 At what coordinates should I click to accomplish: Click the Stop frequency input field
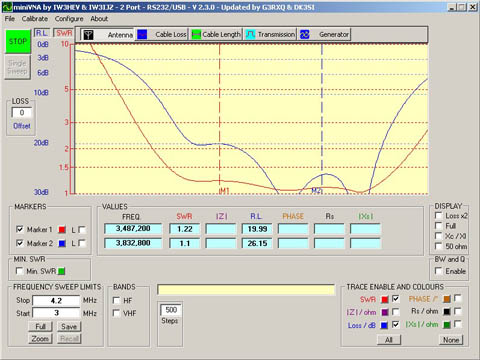tap(56, 300)
